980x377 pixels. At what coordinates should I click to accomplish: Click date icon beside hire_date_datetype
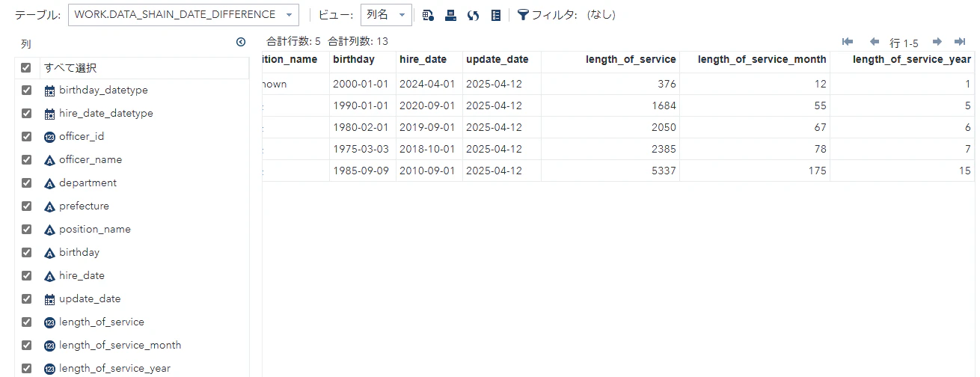point(50,114)
